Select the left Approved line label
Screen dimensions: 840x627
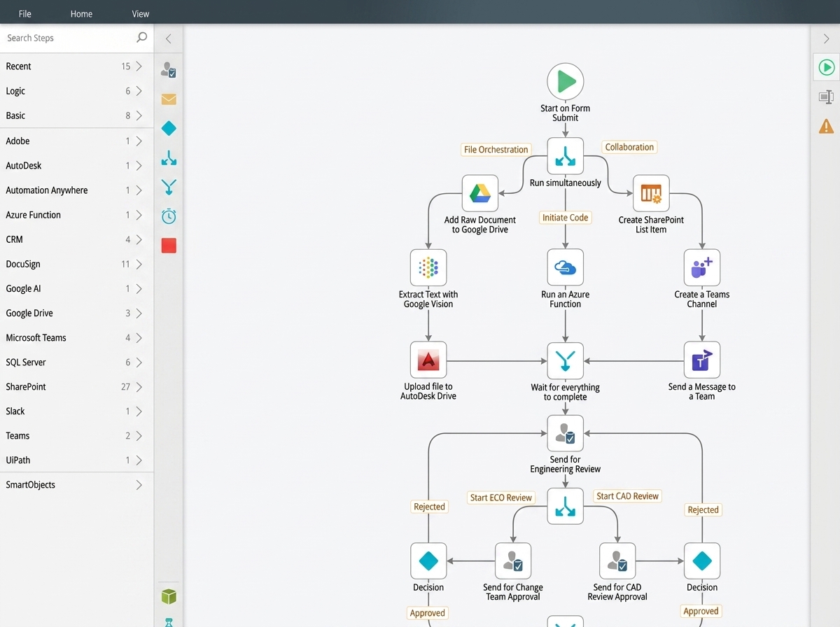pos(428,613)
